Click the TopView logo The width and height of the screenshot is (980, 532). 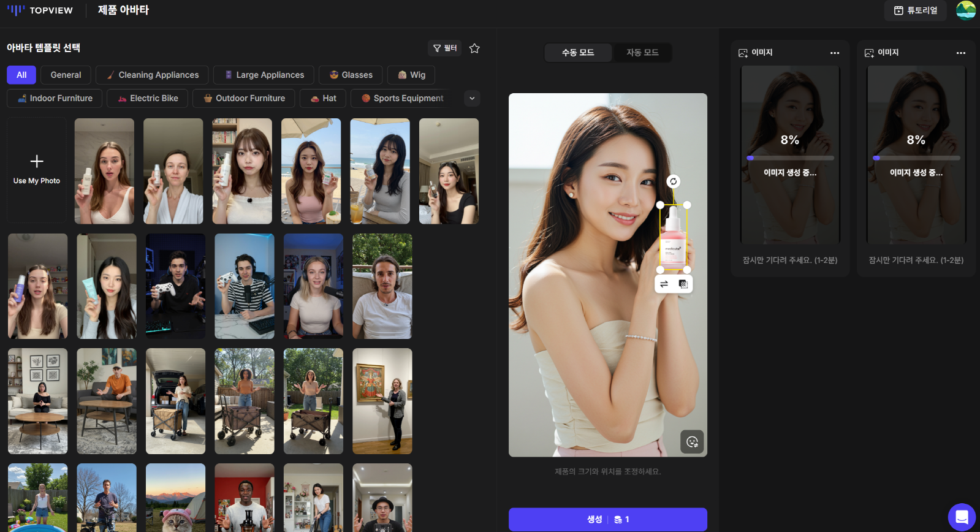(x=40, y=10)
